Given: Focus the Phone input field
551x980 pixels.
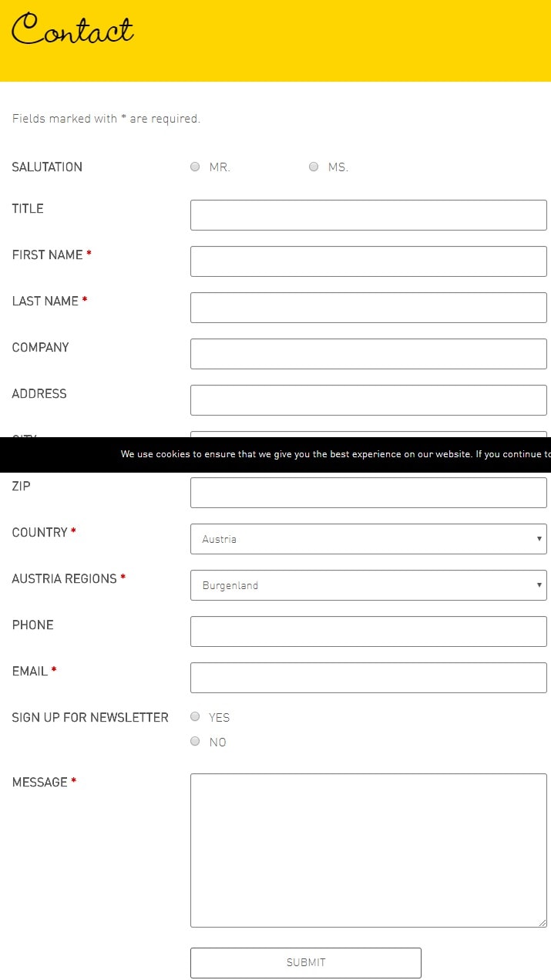Looking at the screenshot, I should [368, 631].
